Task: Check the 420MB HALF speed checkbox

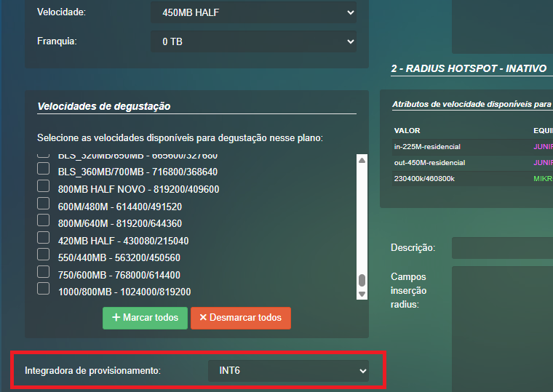Action: [44, 238]
